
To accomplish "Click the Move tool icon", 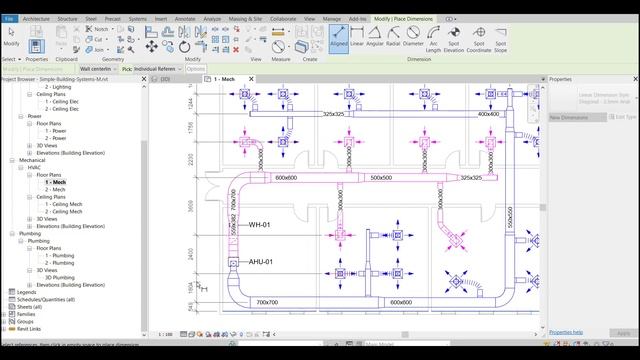I will (x=151, y=47).
